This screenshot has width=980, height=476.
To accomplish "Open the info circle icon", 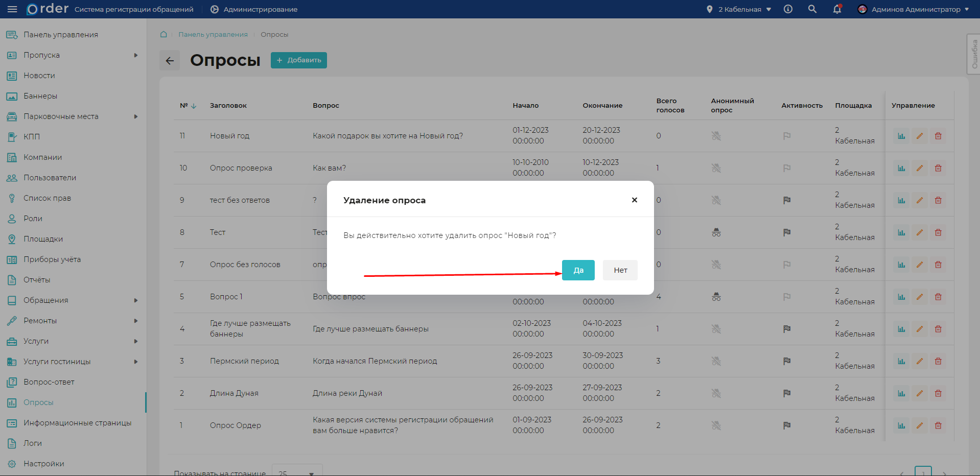I will pos(788,9).
